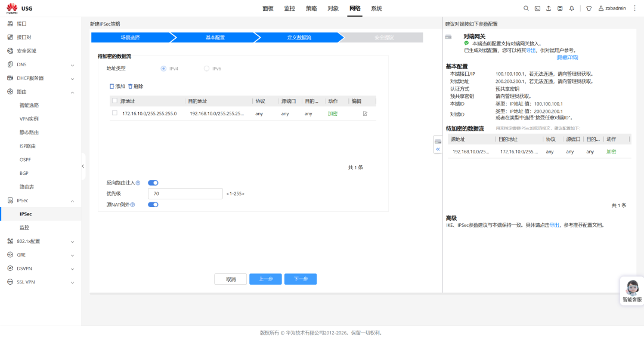Open 安全区域 in the sidebar
Image resolution: width=644 pixels, height=339 pixels.
pyautogui.click(x=26, y=51)
